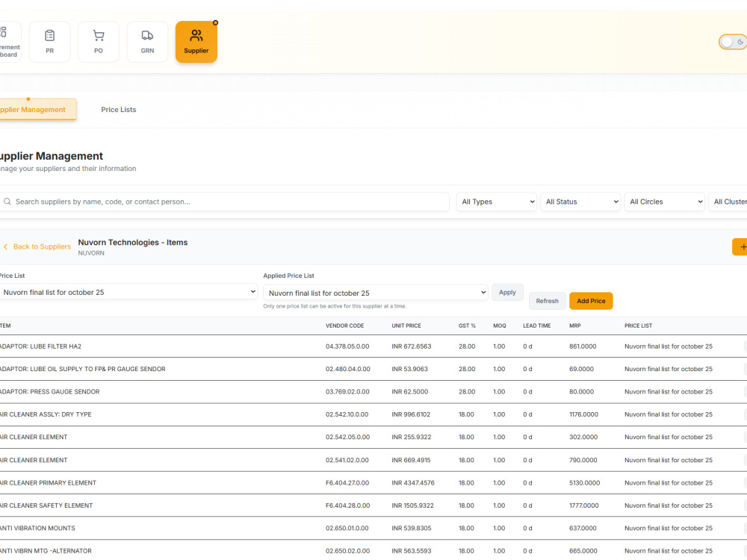Select ANTI VIBRATION MOUNTS row
Image resolution: width=747 pixels, height=560 pixels.
pyautogui.click(x=373, y=528)
